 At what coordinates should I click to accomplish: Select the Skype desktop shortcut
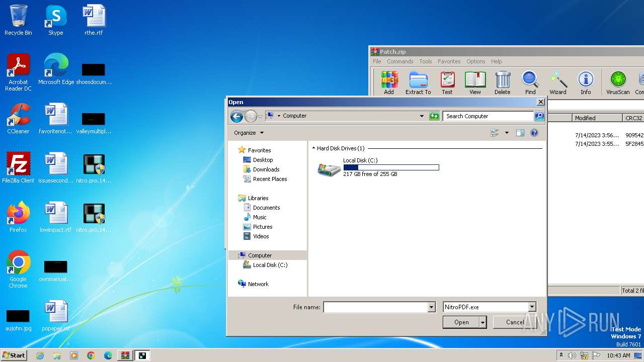click(x=55, y=20)
